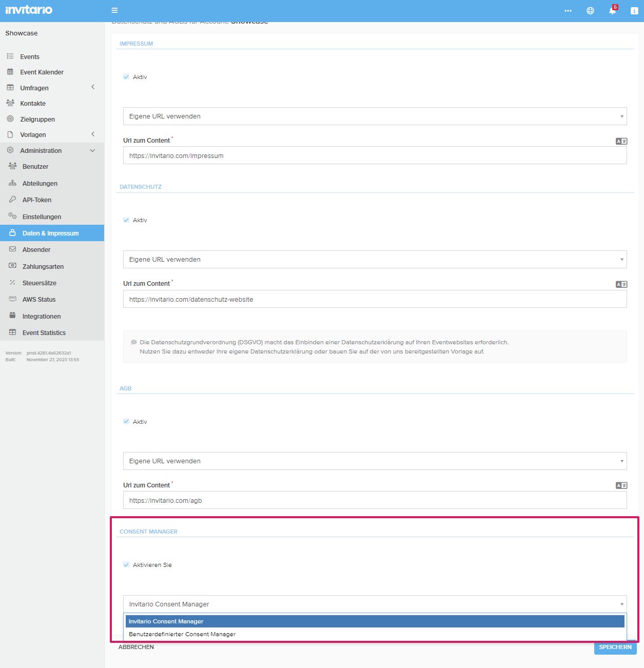The width and height of the screenshot is (644, 668).
Task: Click the hamburger menu icon in header
Action: [x=114, y=10]
